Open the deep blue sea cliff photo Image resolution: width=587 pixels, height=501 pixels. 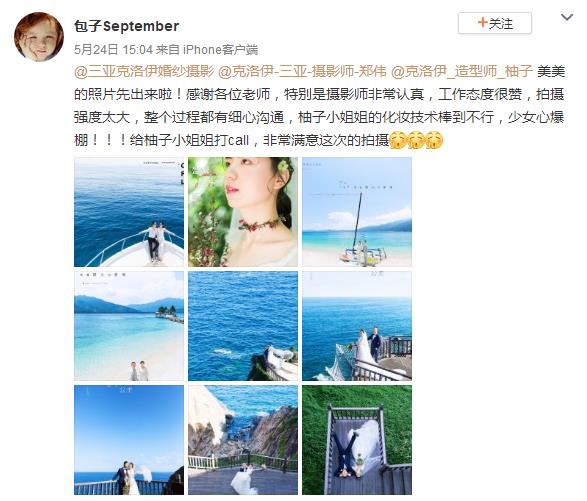[243, 326]
